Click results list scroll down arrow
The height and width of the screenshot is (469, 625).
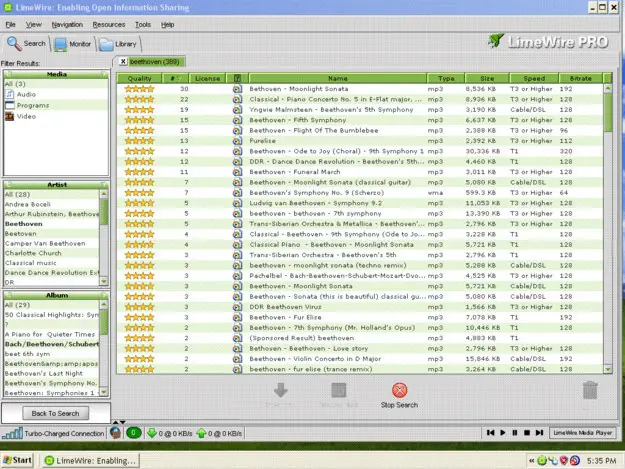(x=608, y=369)
